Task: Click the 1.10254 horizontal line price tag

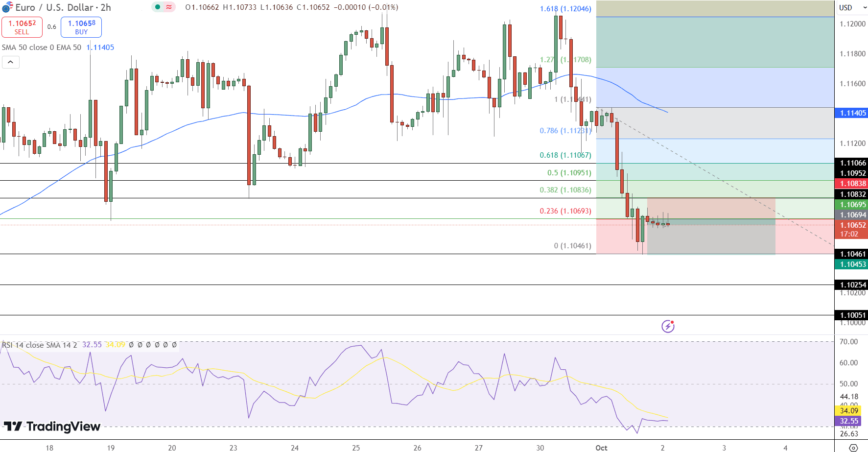Action: 851,285
